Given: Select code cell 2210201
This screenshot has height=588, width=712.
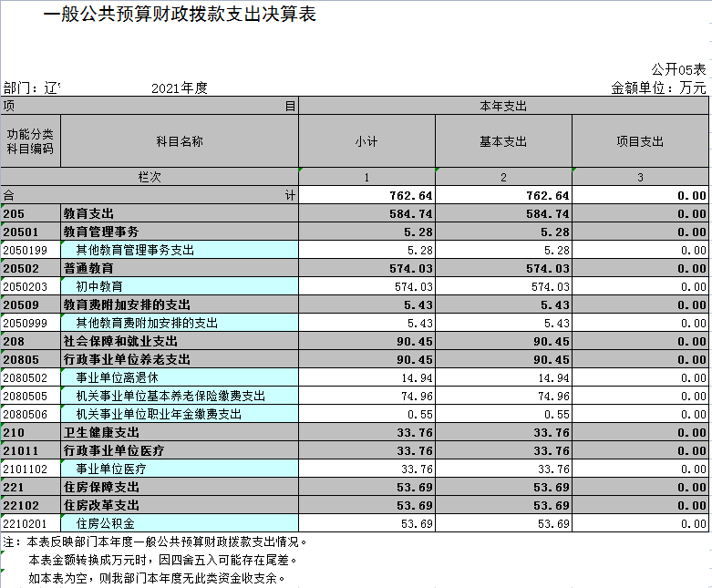Looking at the screenshot, I should [x=30, y=523].
